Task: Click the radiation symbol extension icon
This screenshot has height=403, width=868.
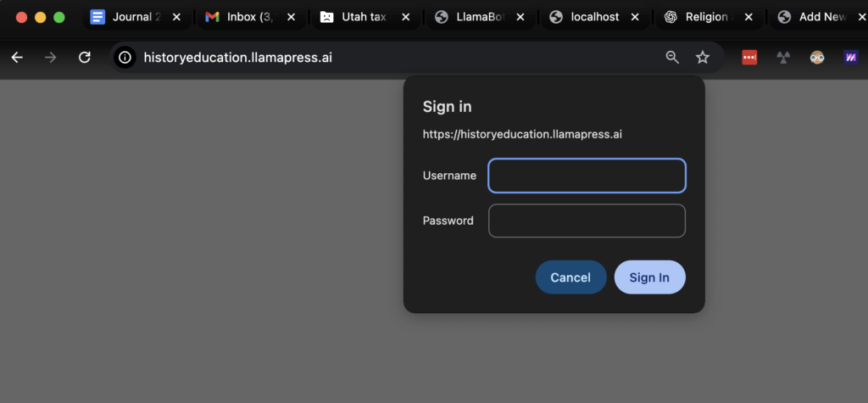Action: click(x=783, y=58)
